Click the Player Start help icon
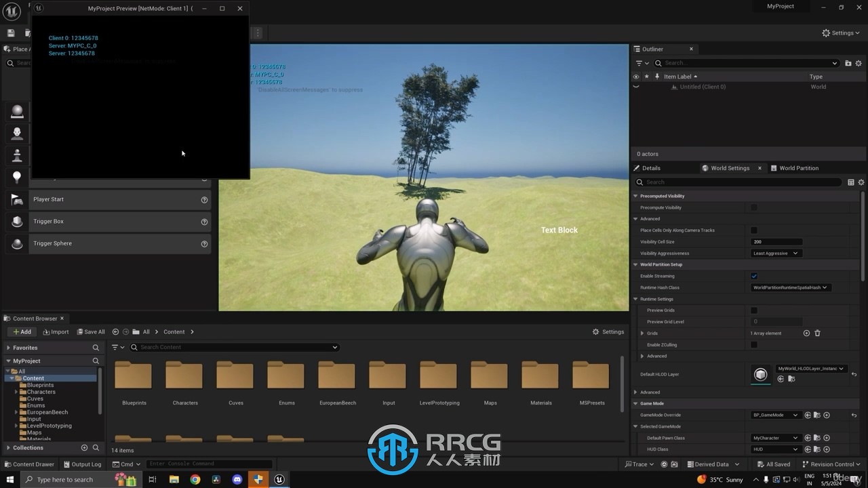This screenshot has height=488, width=868. 204,200
